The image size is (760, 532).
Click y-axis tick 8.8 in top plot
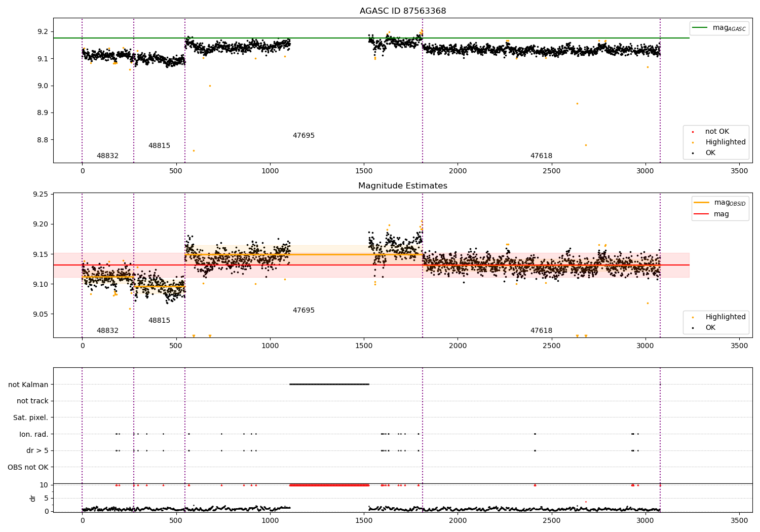click(42, 140)
